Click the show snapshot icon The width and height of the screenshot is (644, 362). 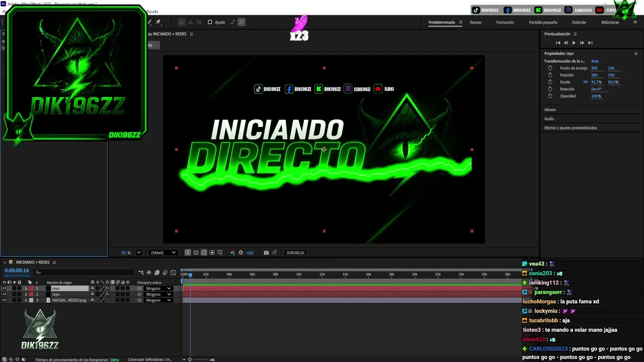[x=274, y=252]
